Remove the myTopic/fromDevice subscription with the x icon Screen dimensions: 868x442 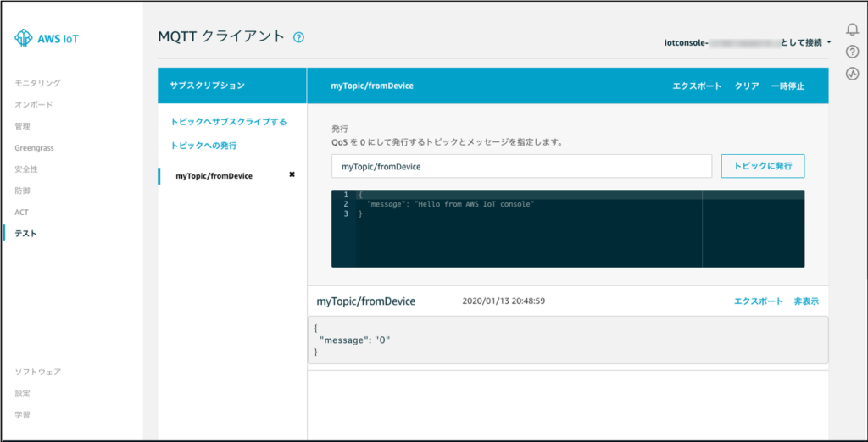[292, 174]
